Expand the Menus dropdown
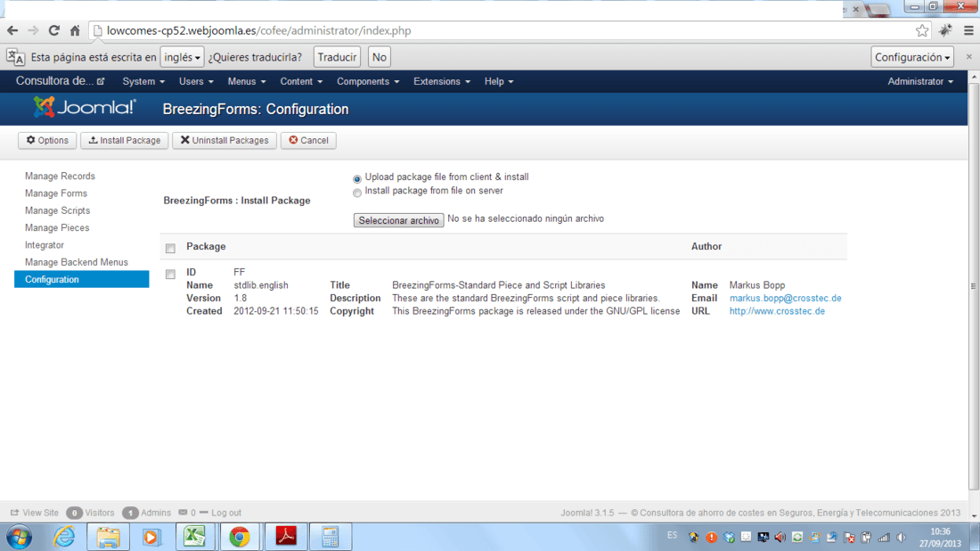Viewport: 980px width, 551px height. pos(246,81)
